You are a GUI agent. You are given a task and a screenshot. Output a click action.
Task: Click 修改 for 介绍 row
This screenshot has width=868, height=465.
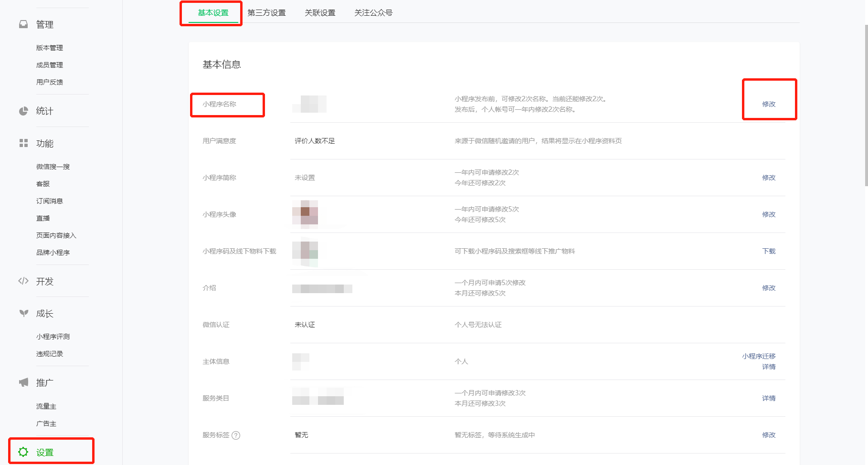(769, 288)
